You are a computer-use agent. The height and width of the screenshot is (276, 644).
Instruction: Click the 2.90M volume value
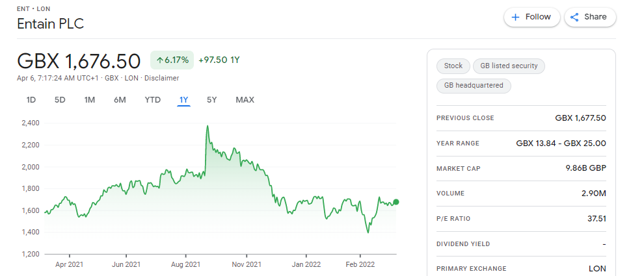click(x=595, y=194)
